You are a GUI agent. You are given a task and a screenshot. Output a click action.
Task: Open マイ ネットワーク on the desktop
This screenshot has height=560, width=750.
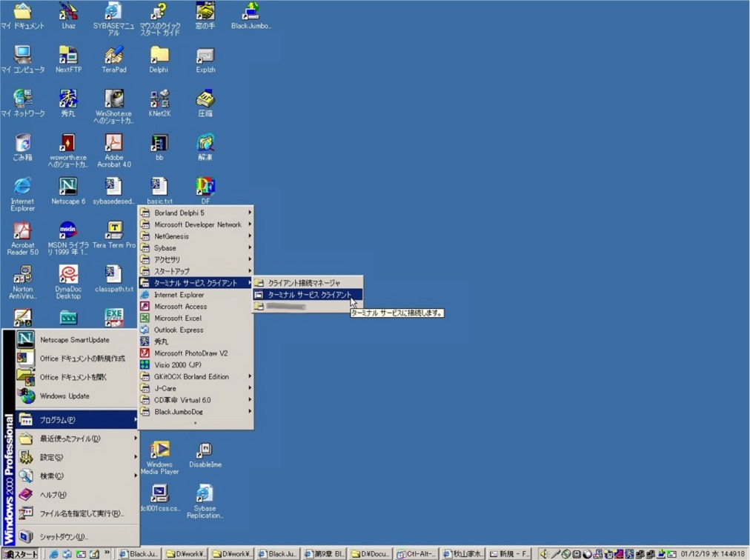22,103
